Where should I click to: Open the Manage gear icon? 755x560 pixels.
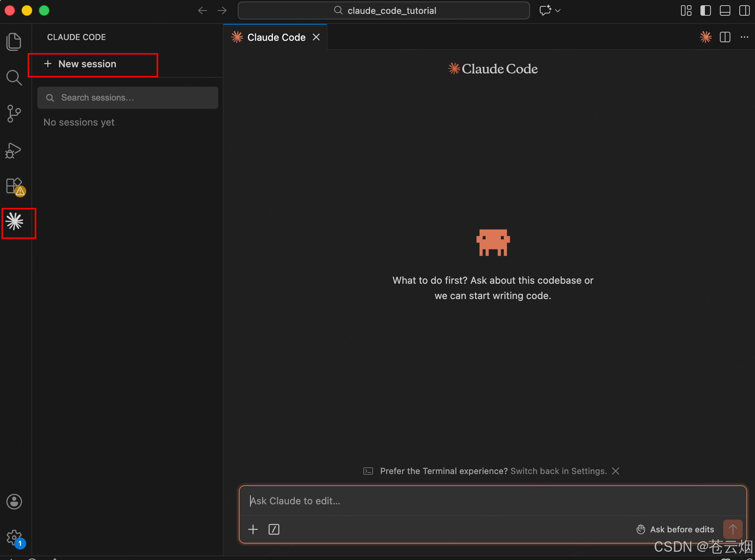click(x=15, y=539)
